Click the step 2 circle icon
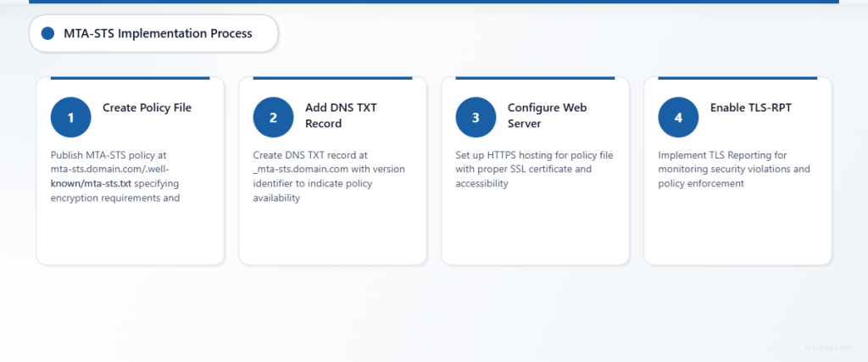Image resolution: width=868 pixels, height=362 pixels. tap(273, 118)
